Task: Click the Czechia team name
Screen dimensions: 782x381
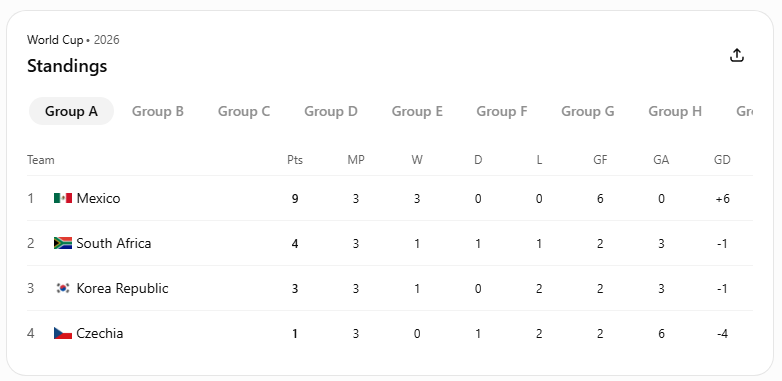Action: click(x=100, y=333)
